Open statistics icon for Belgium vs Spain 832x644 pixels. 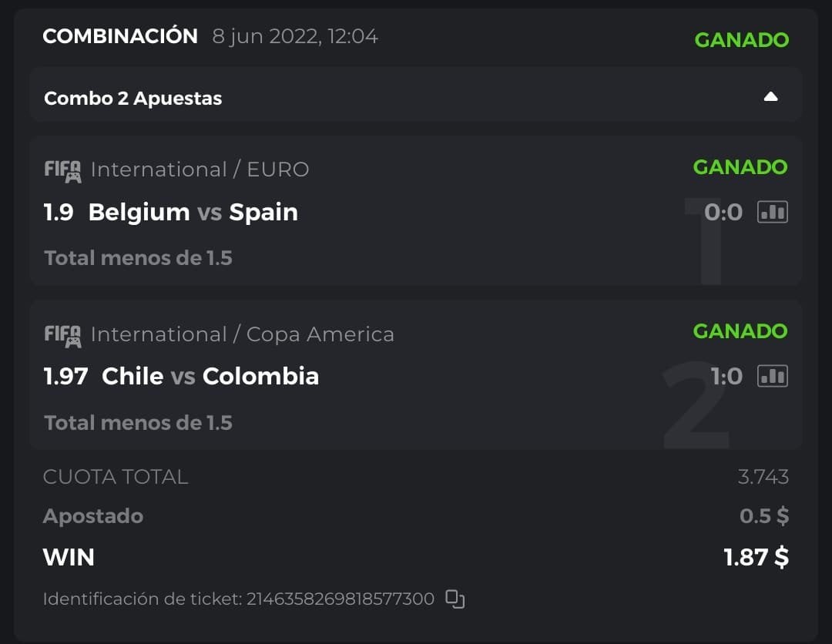tap(773, 212)
